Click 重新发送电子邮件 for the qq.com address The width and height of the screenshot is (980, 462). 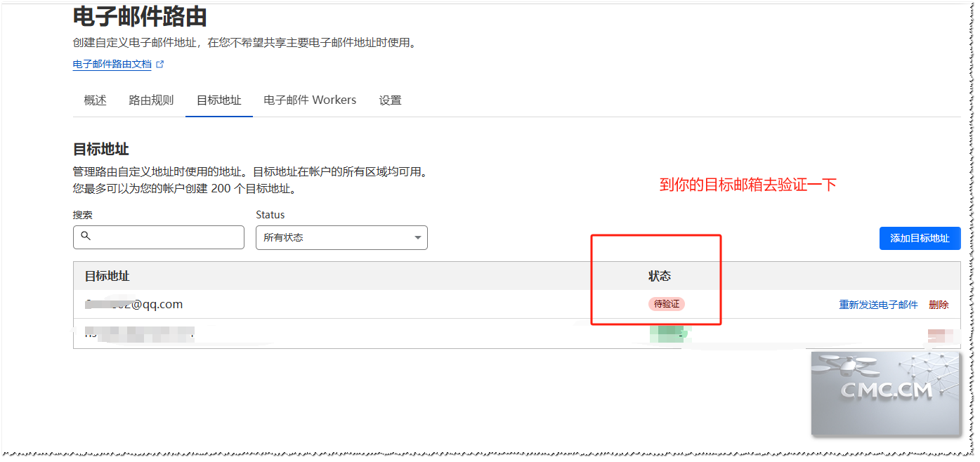click(878, 305)
